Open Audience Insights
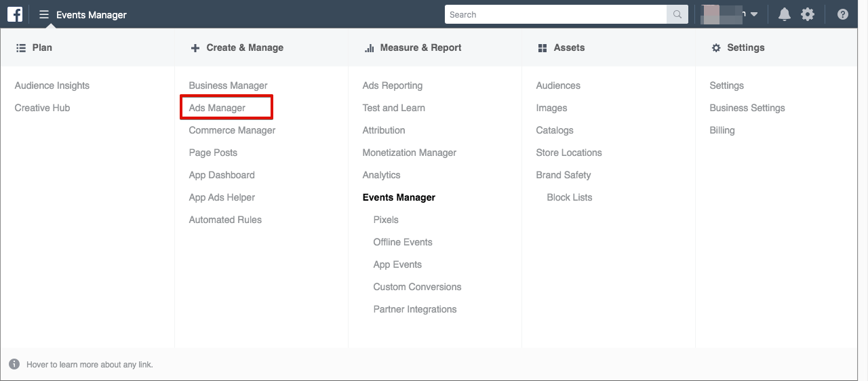The width and height of the screenshot is (868, 381). pyautogui.click(x=52, y=85)
